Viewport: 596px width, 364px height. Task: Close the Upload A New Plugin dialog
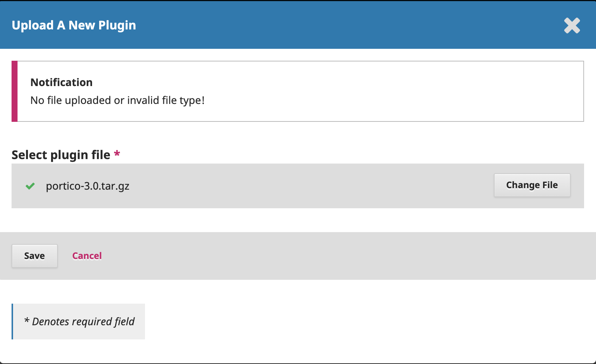pos(572,26)
